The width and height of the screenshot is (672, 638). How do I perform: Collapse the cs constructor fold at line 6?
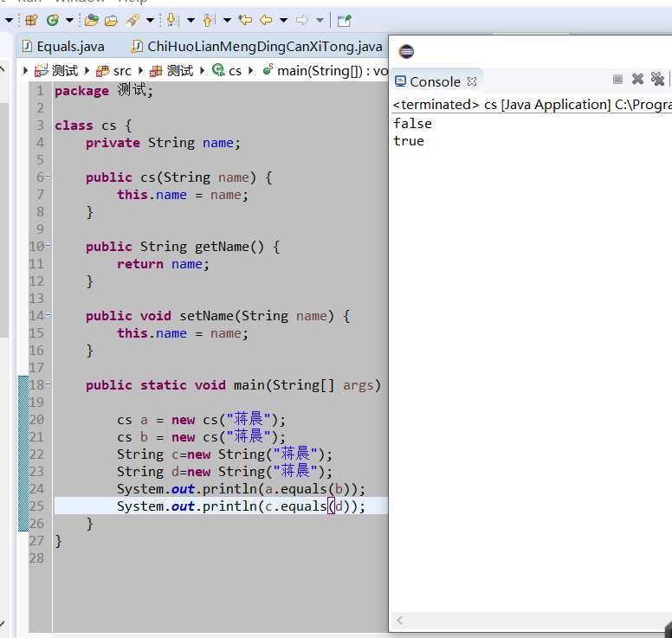pos(48,177)
